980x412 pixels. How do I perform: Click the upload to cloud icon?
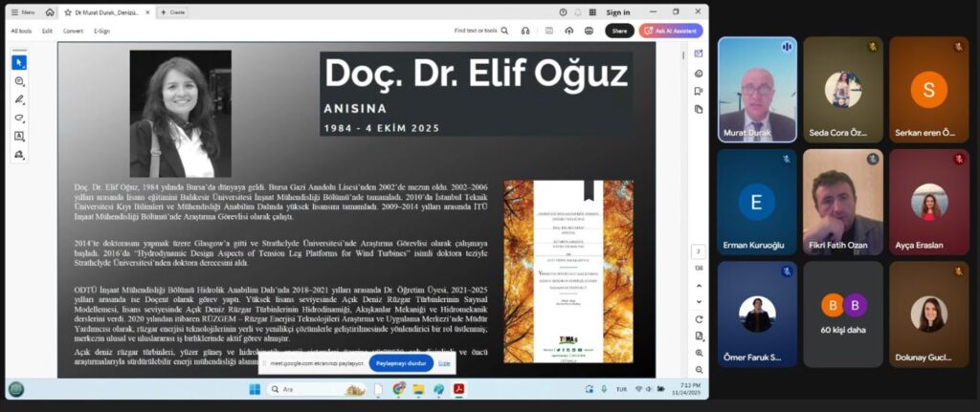tap(568, 31)
